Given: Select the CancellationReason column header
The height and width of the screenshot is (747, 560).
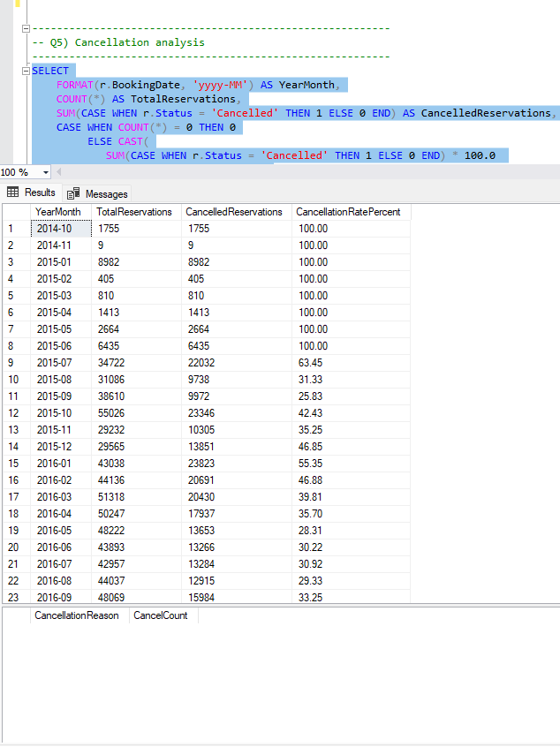Looking at the screenshot, I should point(80,615).
